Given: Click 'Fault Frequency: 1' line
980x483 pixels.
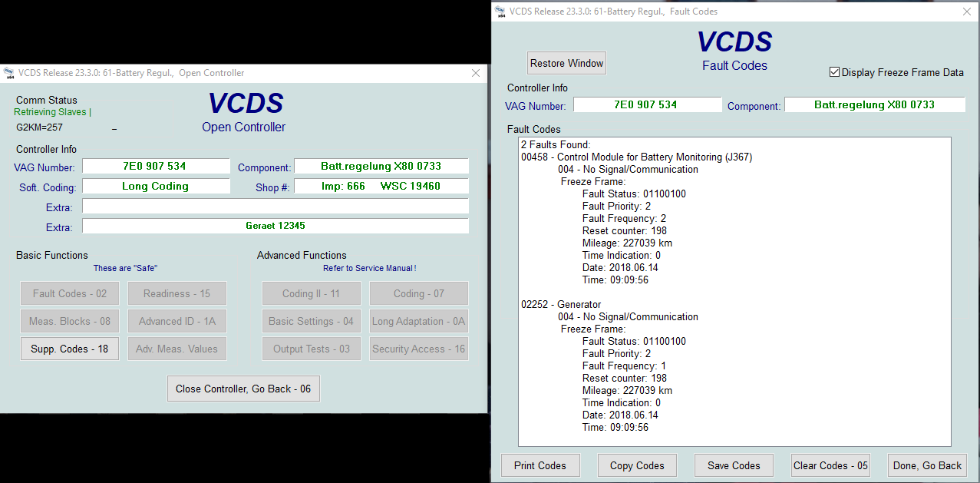Looking at the screenshot, I should [x=624, y=366].
